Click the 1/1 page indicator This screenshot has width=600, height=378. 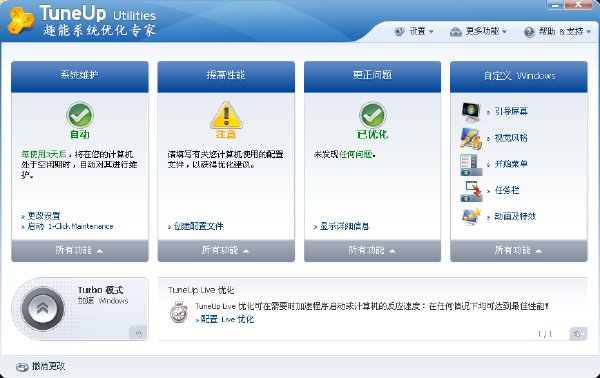click(545, 334)
